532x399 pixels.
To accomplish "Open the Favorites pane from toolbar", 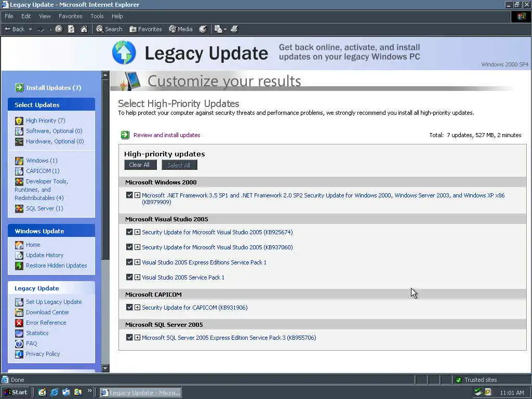I will click(145, 29).
